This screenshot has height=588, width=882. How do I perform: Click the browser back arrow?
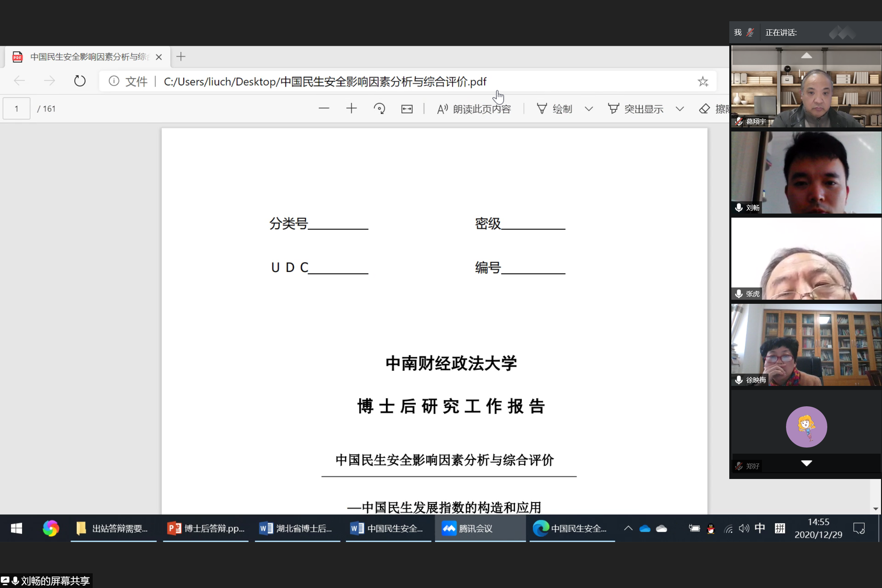(19, 81)
